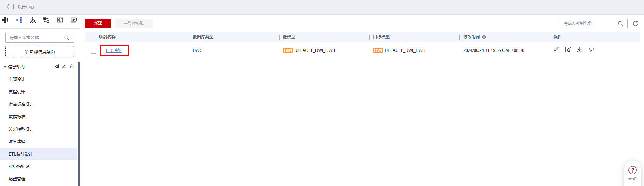644x186 pixels.
Task: Preview the ETL映射 row with the magnifier-document icon
Action: [x=568, y=50]
